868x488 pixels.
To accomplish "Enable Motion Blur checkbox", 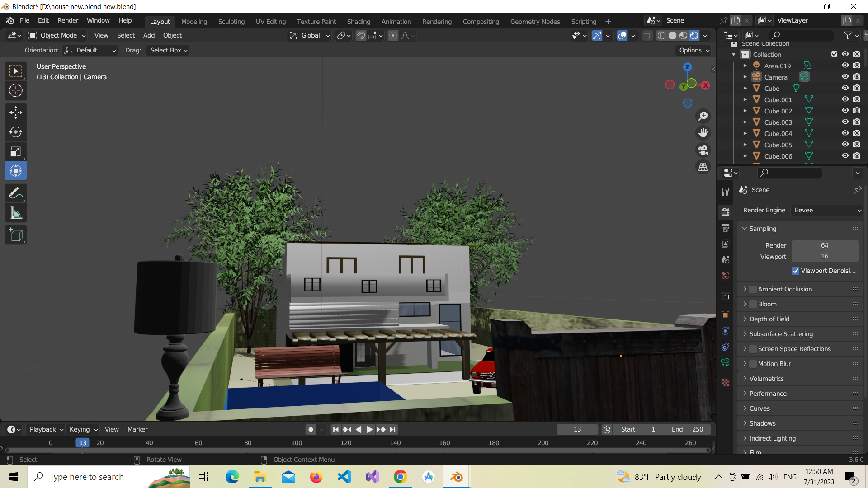I will [x=753, y=364].
